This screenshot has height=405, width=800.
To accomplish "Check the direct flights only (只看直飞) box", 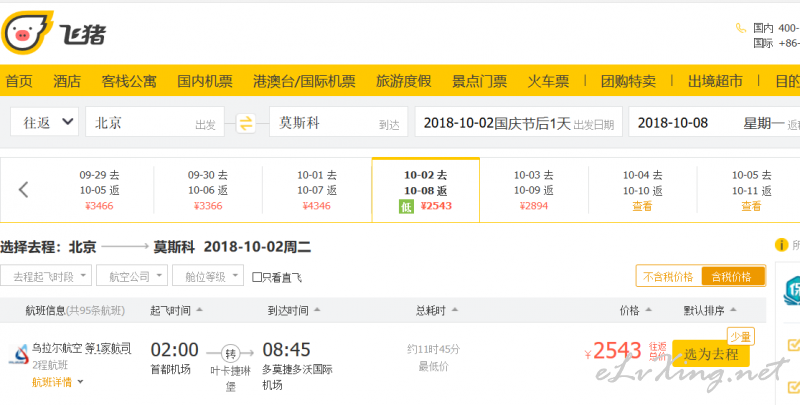I will [258, 277].
